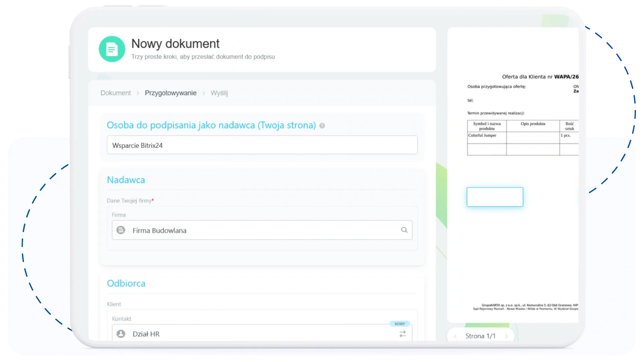This screenshot has height=362, width=644.
Task: Select the blue signature box in preview
Action: click(495, 197)
